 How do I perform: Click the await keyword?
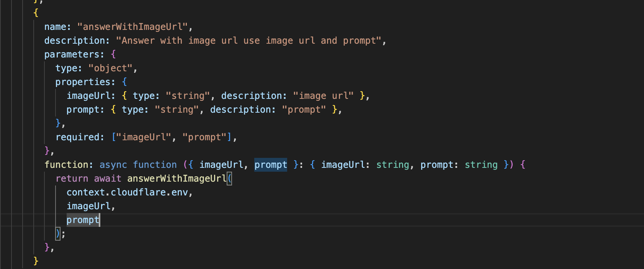[x=108, y=179]
